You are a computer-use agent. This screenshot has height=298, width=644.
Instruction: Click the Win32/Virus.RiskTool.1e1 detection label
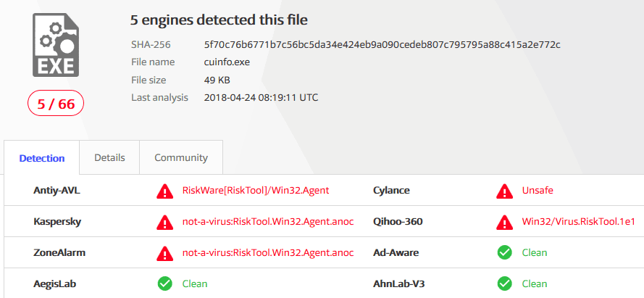coord(579,222)
